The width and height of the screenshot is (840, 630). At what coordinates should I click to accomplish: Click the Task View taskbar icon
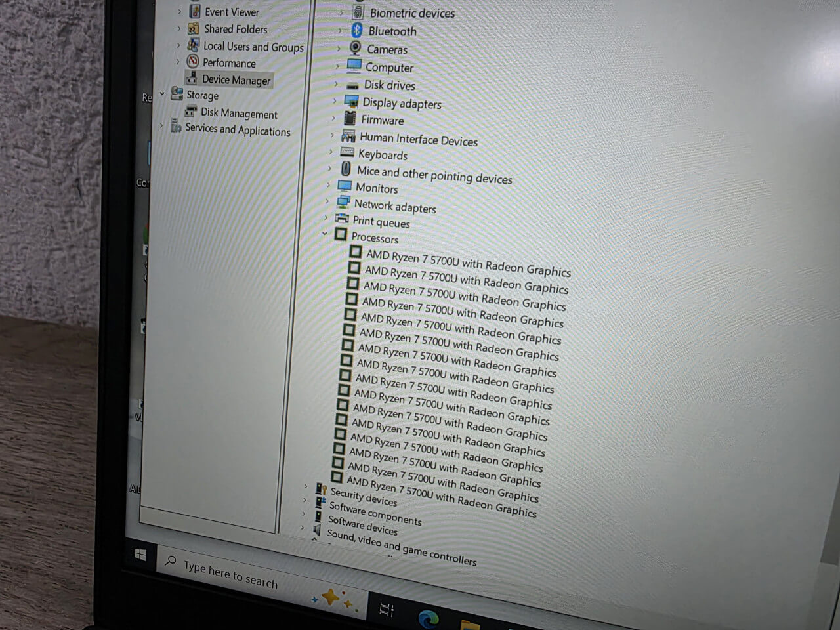tap(387, 610)
